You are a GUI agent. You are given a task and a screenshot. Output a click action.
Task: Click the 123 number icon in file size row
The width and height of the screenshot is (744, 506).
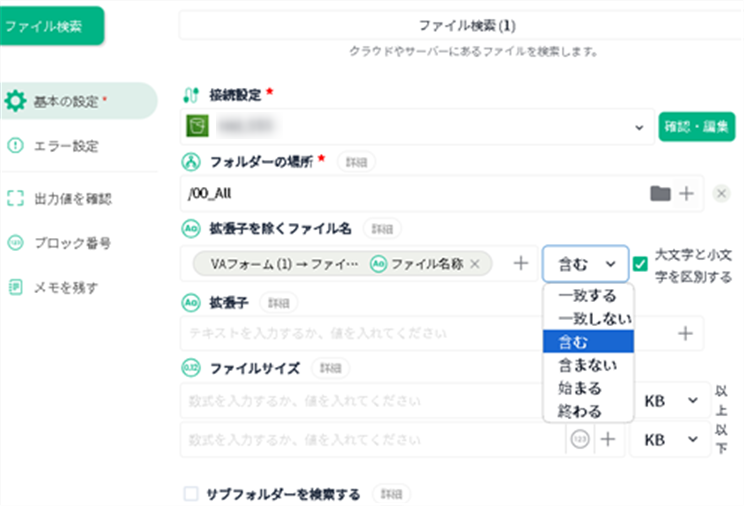pos(580,439)
